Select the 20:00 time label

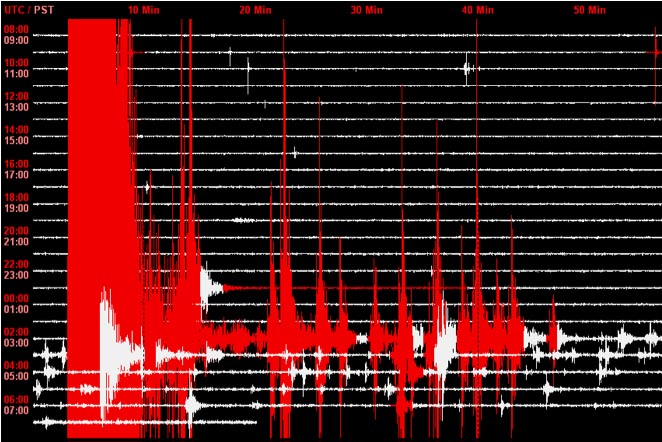pyautogui.click(x=16, y=230)
